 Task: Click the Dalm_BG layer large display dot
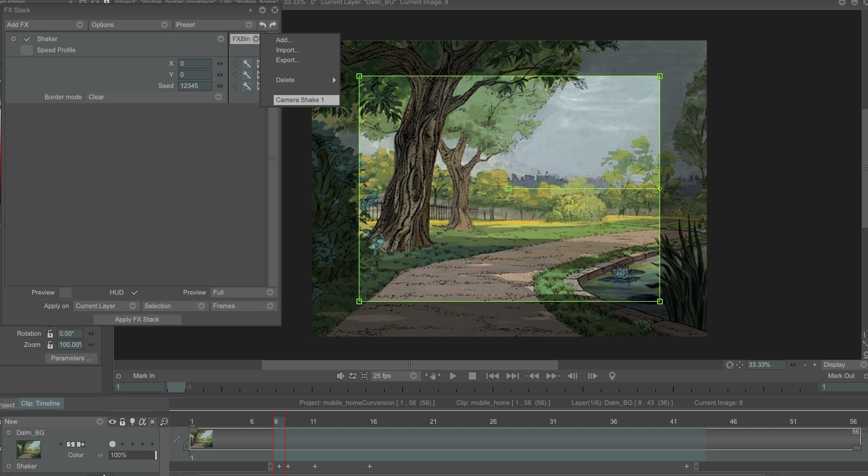(112, 444)
